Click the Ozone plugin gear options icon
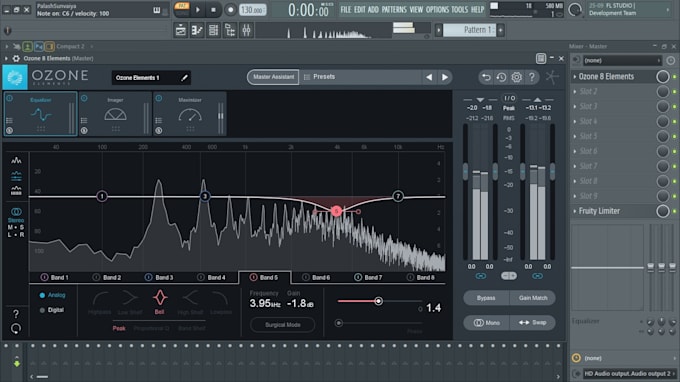Viewport: 680px width, 382px height. [x=16, y=59]
